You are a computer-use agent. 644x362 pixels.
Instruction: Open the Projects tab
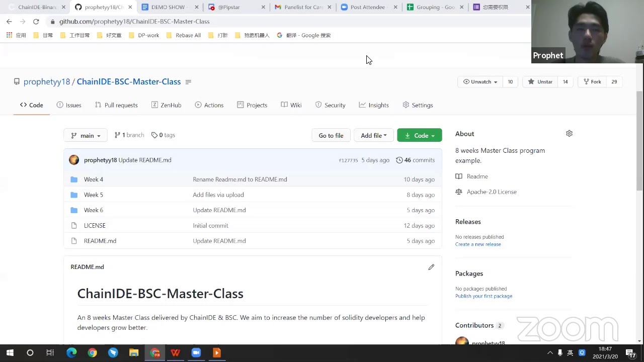pos(252,105)
